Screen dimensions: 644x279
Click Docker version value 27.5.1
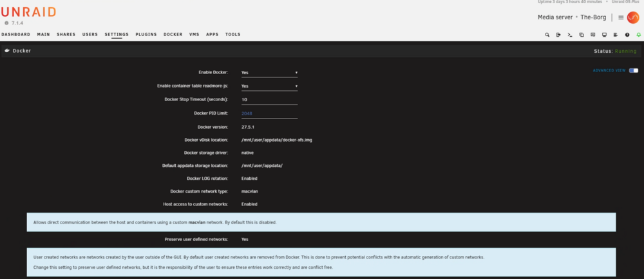pyautogui.click(x=248, y=127)
